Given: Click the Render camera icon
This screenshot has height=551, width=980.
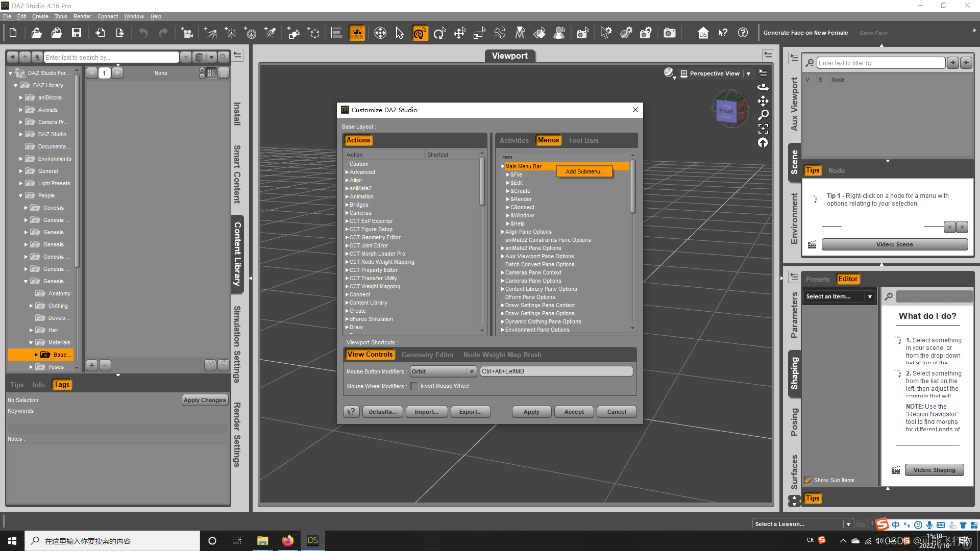Looking at the screenshot, I should pyautogui.click(x=669, y=33).
